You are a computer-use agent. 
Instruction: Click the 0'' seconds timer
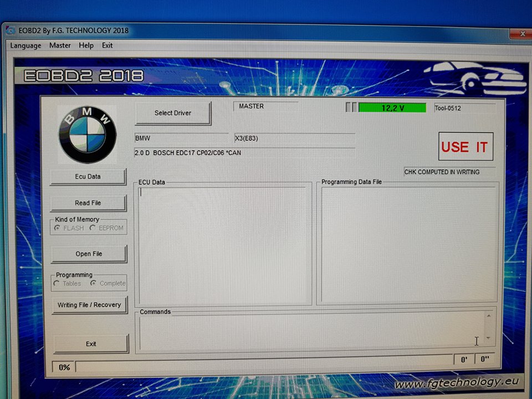pyautogui.click(x=485, y=359)
